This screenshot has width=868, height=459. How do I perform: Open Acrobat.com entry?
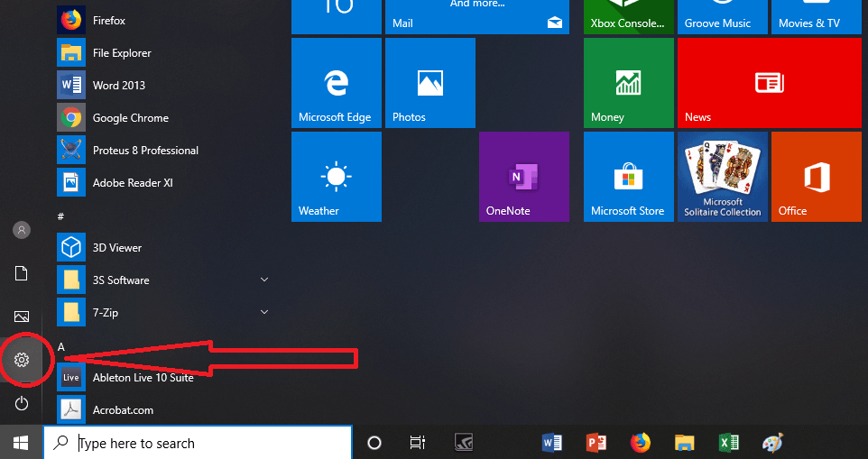pyautogui.click(x=163, y=409)
